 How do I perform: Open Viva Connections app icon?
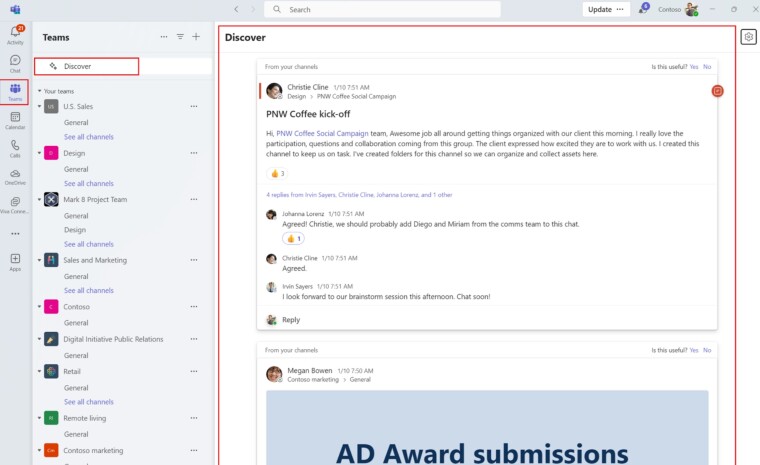click(x=15, y=205)
